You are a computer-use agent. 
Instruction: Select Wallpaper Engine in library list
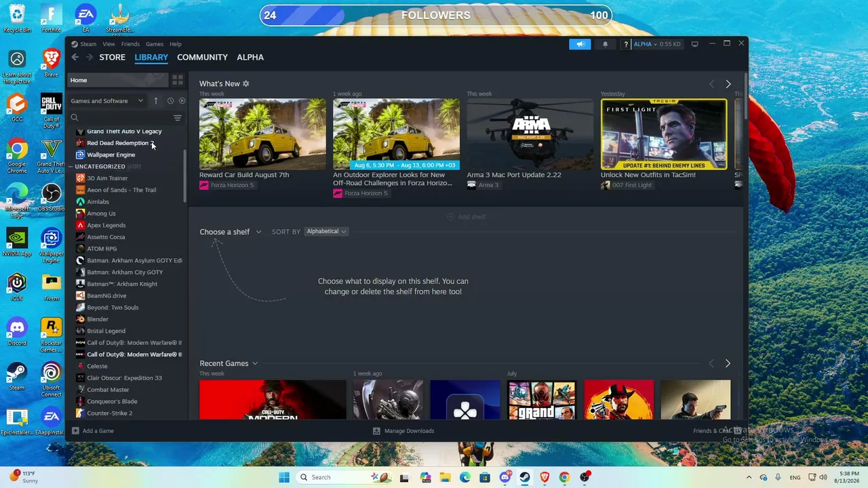(111, 155)
